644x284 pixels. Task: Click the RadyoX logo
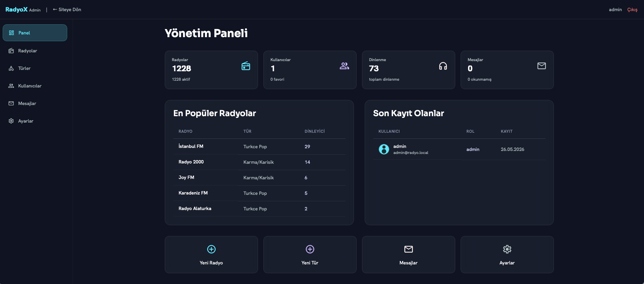[x=16, y=9]
